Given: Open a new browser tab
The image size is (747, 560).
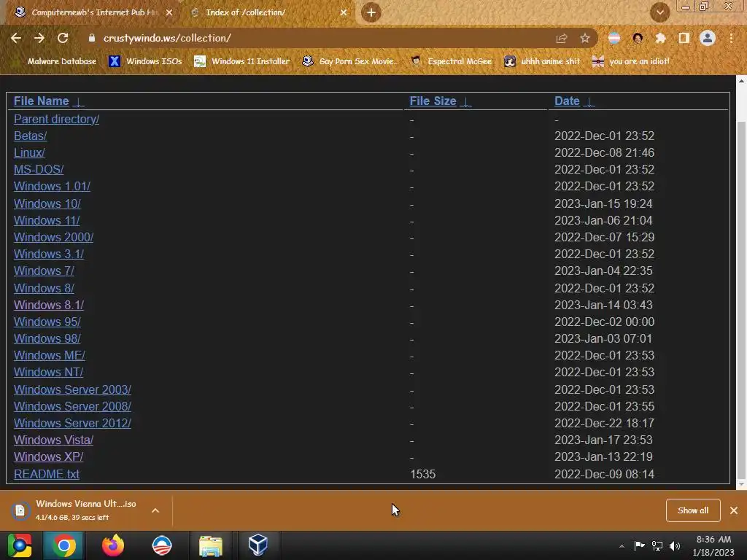Looking at the screenshot, I should (371, 12).
